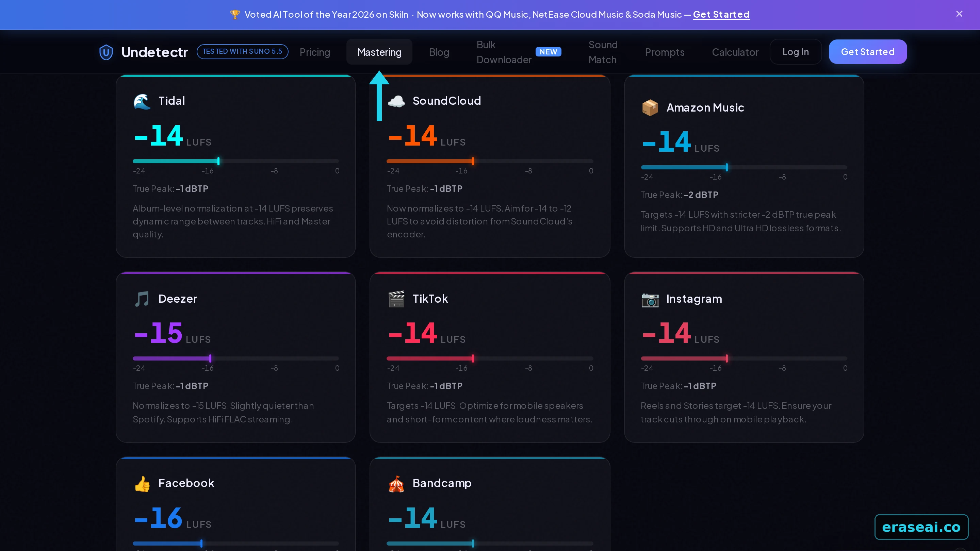This screenshot has width=980, height=551.
Task: Click the Amazon Music package icon
Action: point(650,107)
